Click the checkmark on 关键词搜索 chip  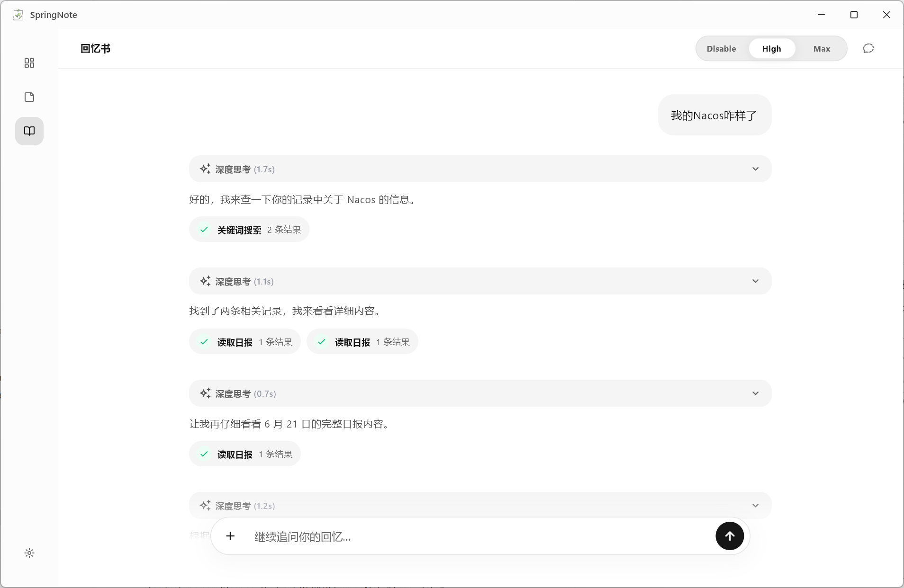click(204, 230)
